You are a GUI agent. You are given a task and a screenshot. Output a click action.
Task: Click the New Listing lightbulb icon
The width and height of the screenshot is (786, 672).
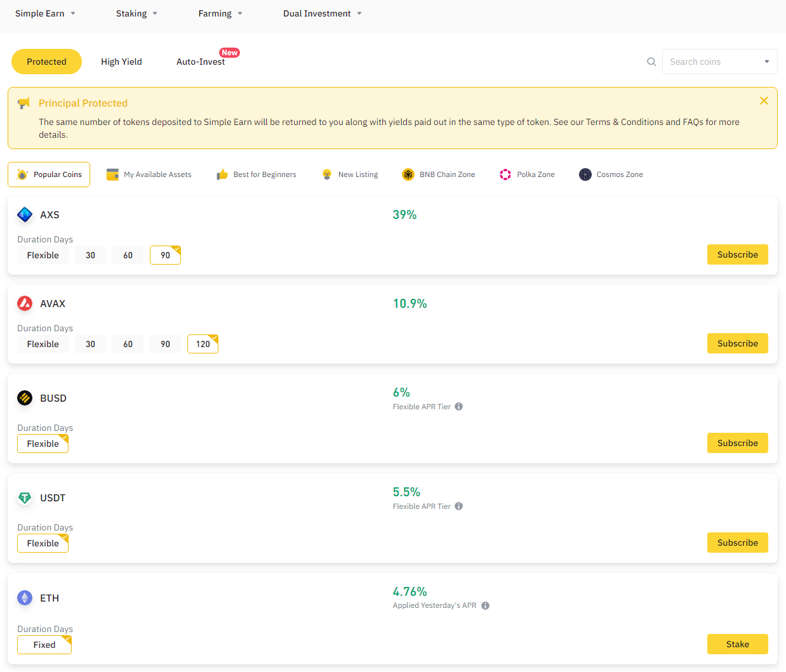click(x=327, y=175)
